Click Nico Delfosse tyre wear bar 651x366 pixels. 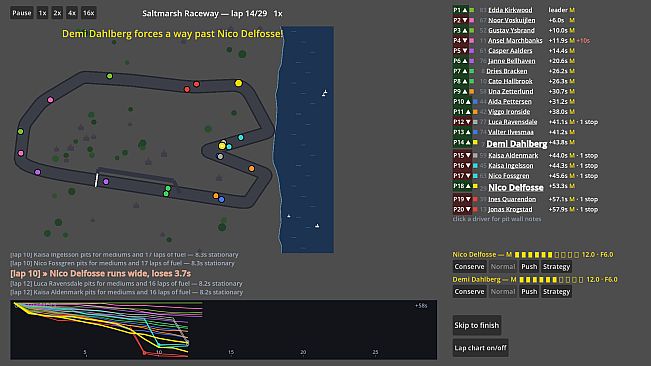point(547,254)
